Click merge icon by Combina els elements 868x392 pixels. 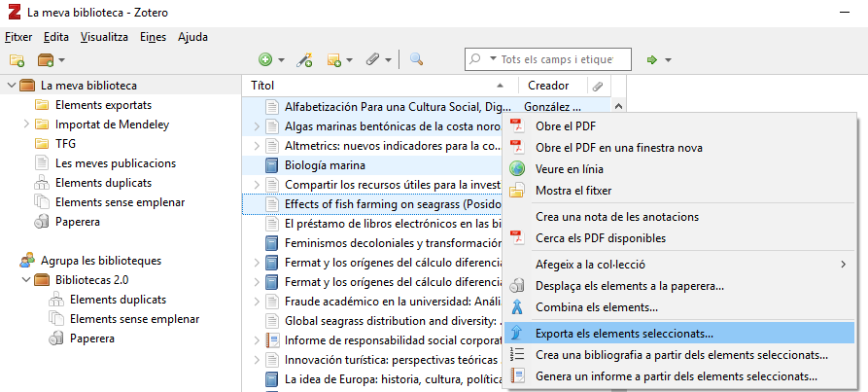coord(516,306)
